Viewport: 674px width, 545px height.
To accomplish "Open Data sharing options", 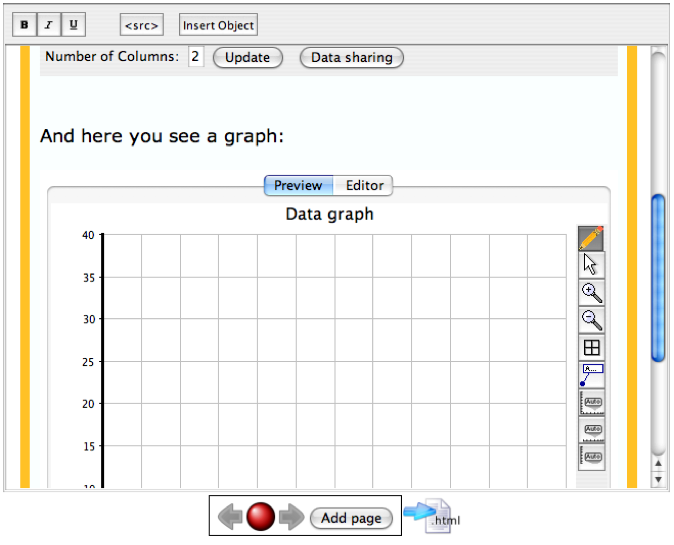I will pos(352,58).
